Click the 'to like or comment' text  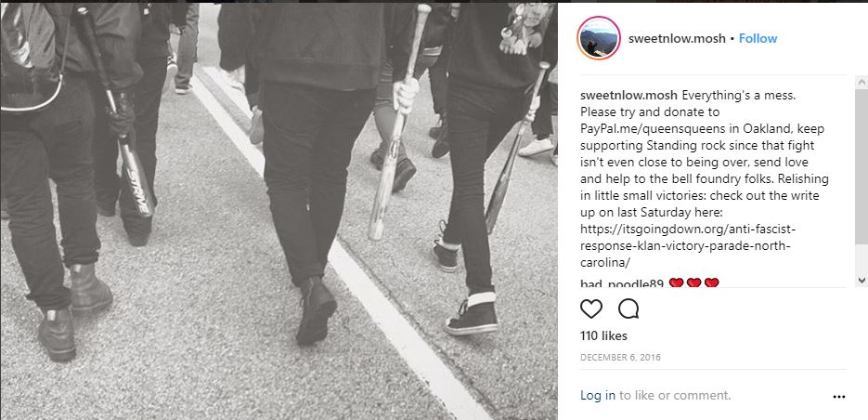675,396
